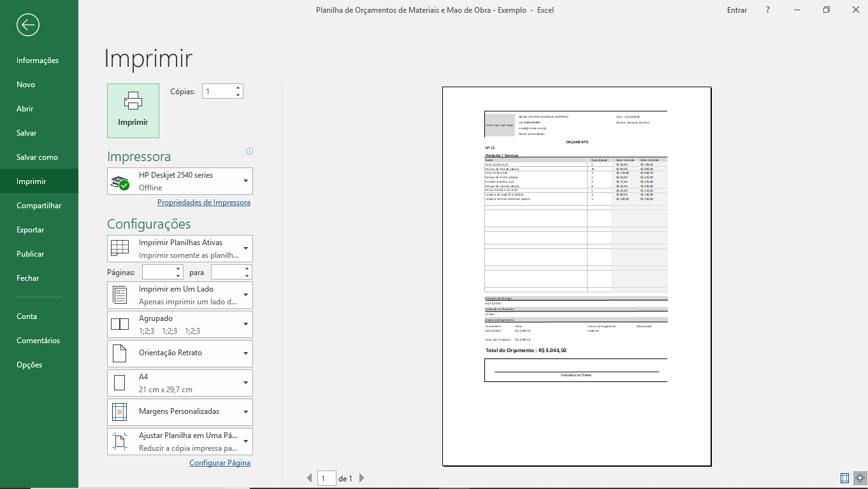Open the Imprimir Planilhas Ativas dropdown
Image resolution: width=868 pixels, height=489 pixels.
[x=180, y=249]
